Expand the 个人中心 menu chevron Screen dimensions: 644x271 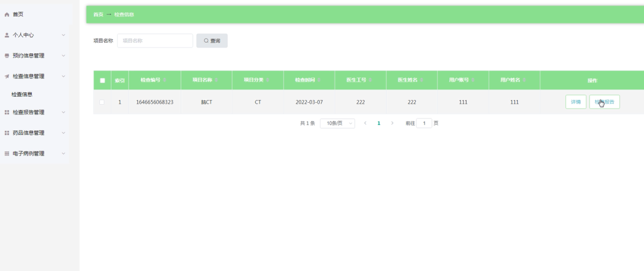[64, 35]
